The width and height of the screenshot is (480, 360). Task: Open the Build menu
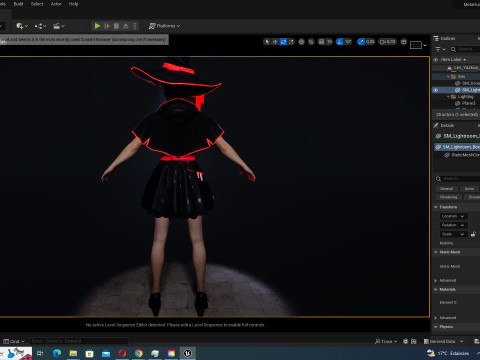click(x=18, y=4)
